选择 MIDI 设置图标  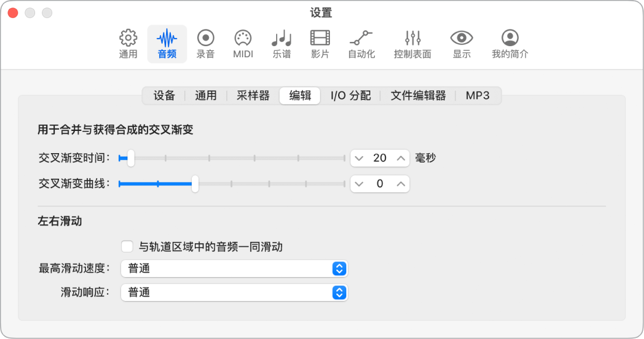point(242,43)
